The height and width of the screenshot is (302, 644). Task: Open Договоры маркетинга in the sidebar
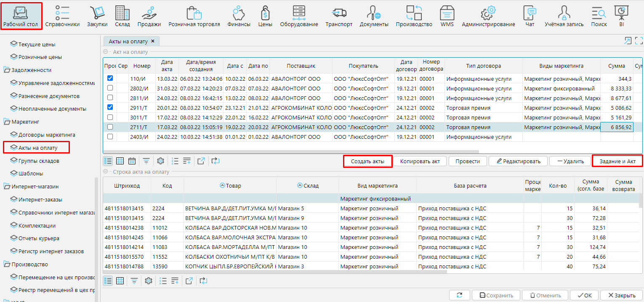(x=47, y=135)
